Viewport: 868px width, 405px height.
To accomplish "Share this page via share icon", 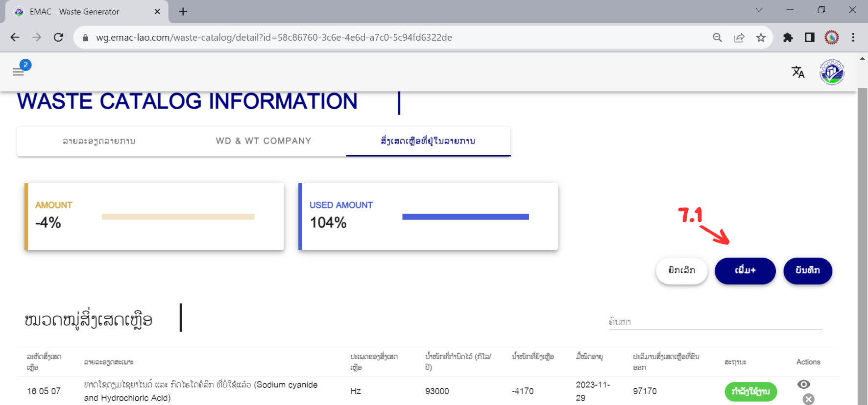I will pyautogui.click(x=739, y=38).
